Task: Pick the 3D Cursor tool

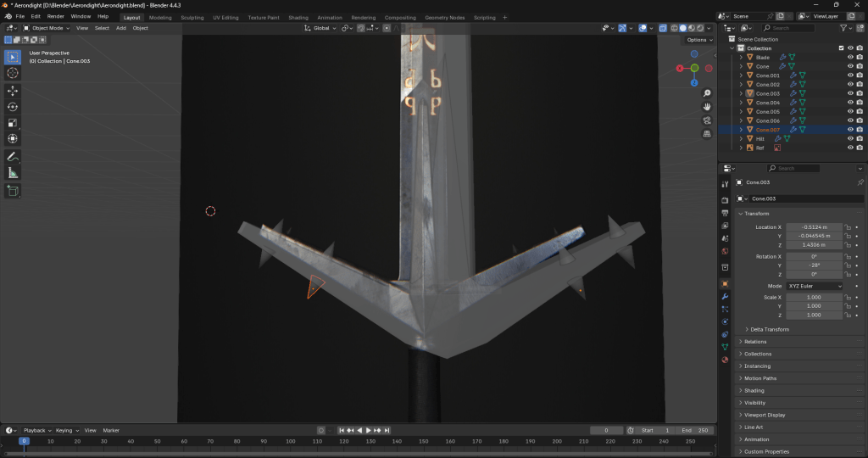Action: [13, 73]
